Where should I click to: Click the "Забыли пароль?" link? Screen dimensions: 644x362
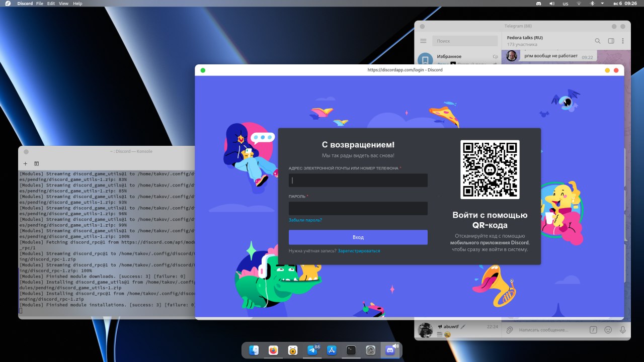pyautogui.click(x=305, y=220)
